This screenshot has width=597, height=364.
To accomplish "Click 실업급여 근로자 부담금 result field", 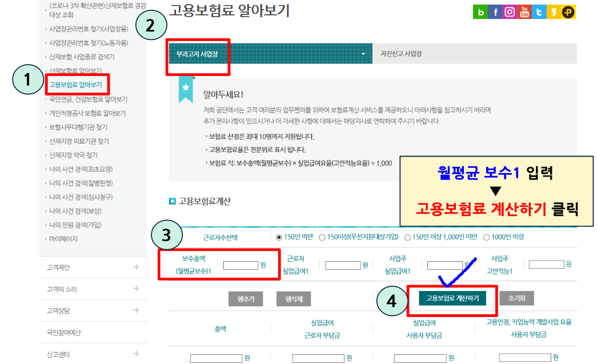I will coord(318,358).
